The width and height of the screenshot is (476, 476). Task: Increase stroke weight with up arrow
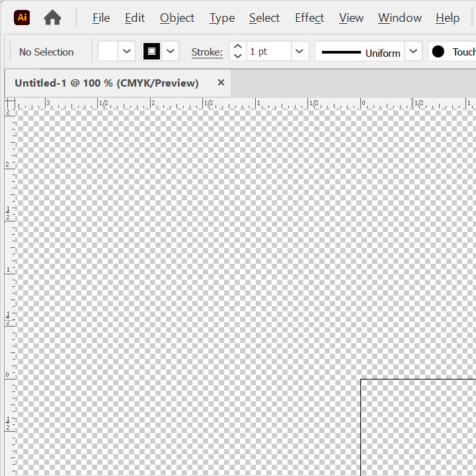pyautogui.click(x=238, y=46)
